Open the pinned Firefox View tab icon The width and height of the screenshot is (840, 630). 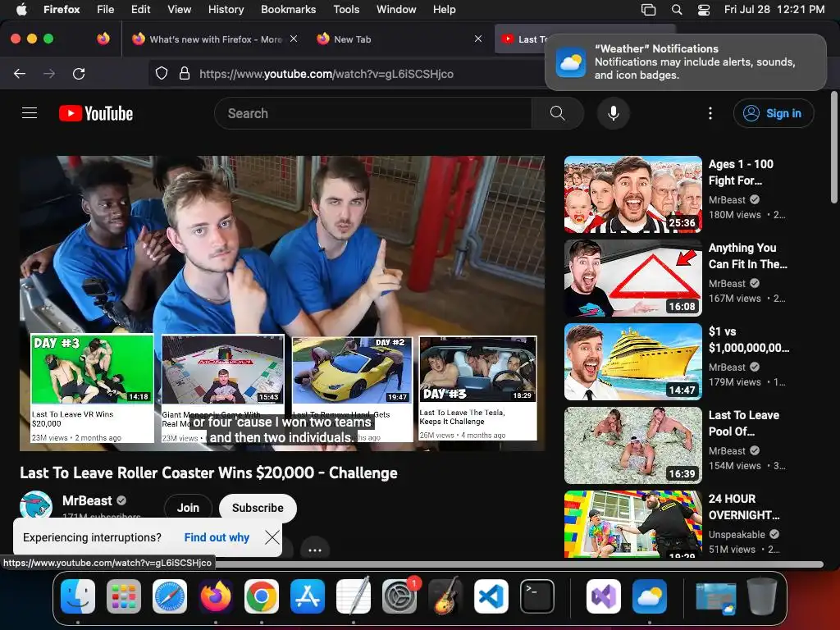[103, 39]
